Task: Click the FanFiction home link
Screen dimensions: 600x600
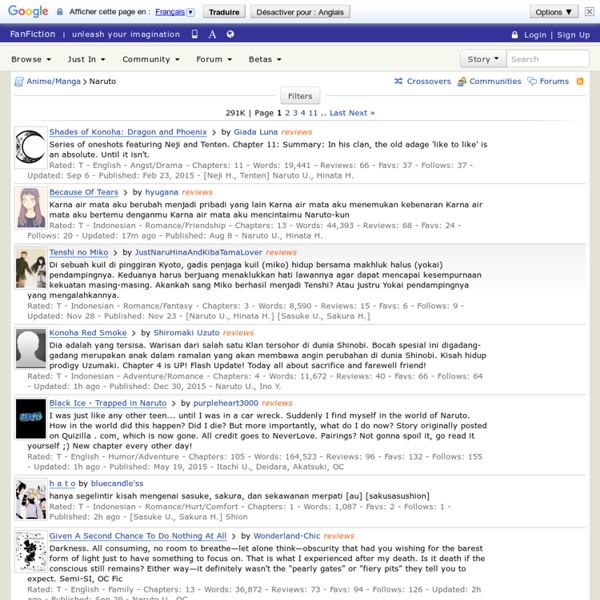Action: 33,34
